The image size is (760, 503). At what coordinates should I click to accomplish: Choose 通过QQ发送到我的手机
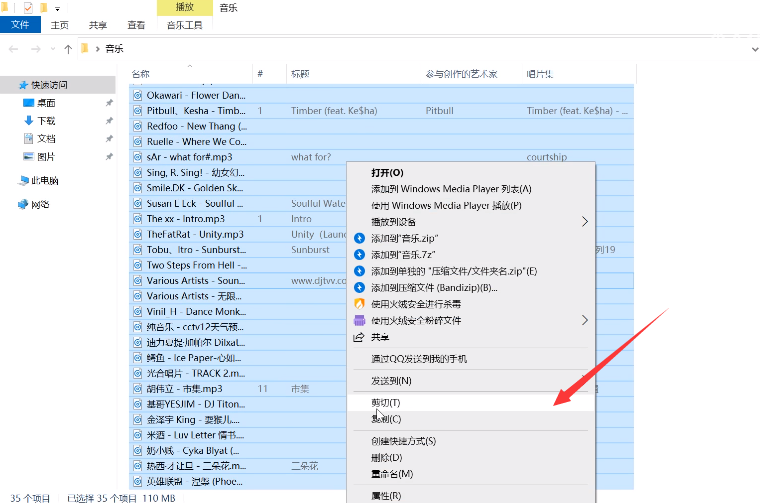click(471, 359)
